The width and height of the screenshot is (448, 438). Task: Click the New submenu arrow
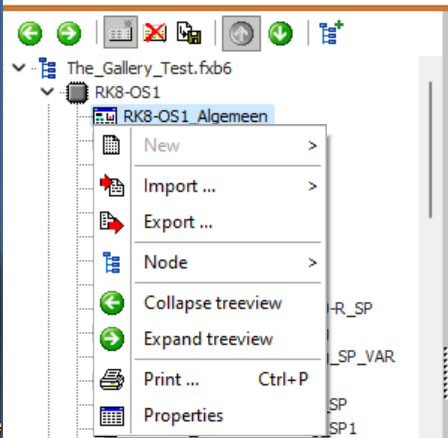point(312,146)
